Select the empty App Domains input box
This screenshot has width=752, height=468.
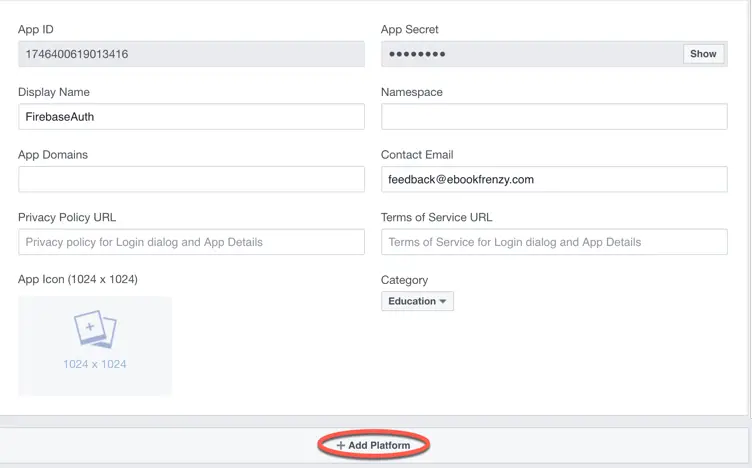191,179
